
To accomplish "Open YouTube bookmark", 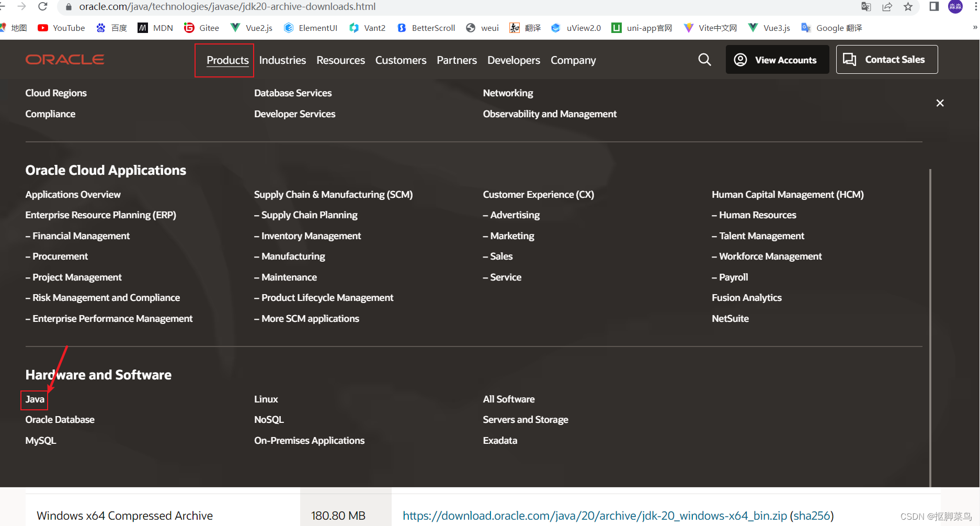I will [x=61, y=28].
